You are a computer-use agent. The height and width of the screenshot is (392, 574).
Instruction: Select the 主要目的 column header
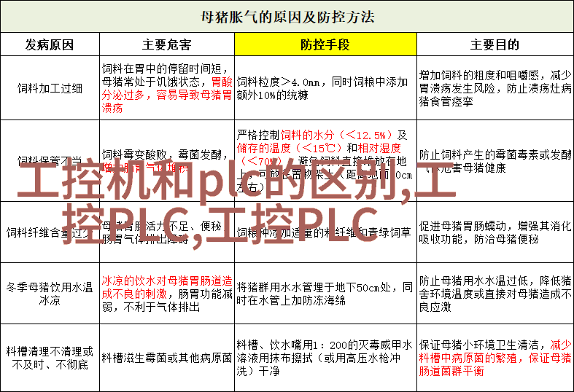pos(495,44)
